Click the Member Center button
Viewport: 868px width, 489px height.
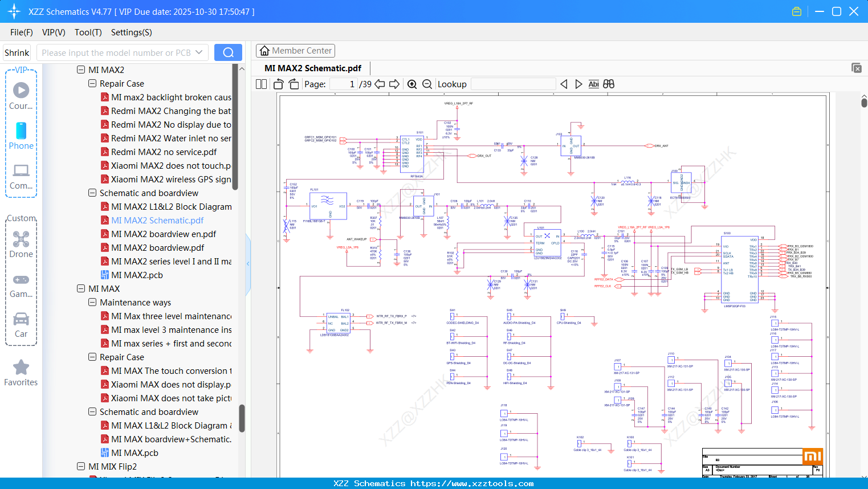click(x=295, y=51)
